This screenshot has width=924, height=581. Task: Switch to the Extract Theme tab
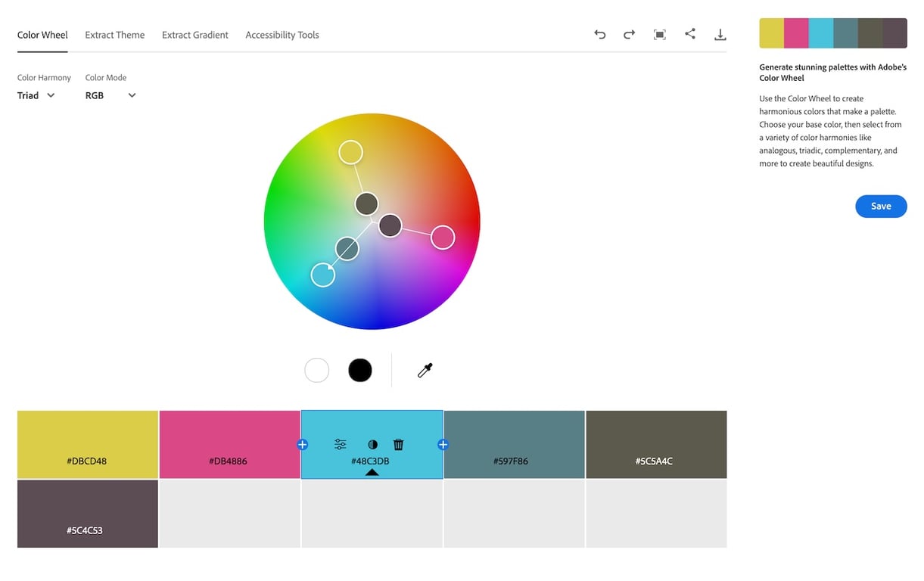click(114, 35)
